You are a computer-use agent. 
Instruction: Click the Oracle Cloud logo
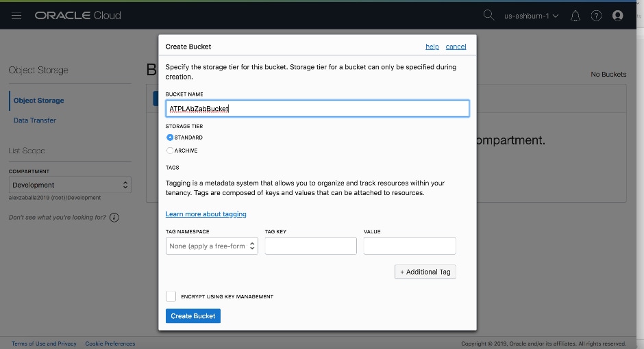[77, 15]
